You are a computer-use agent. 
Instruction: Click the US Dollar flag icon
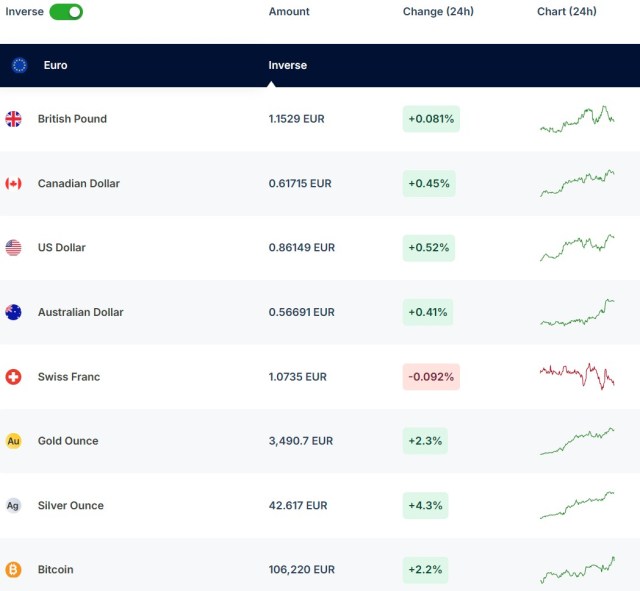pyautogui.click(x=14, y=248)
